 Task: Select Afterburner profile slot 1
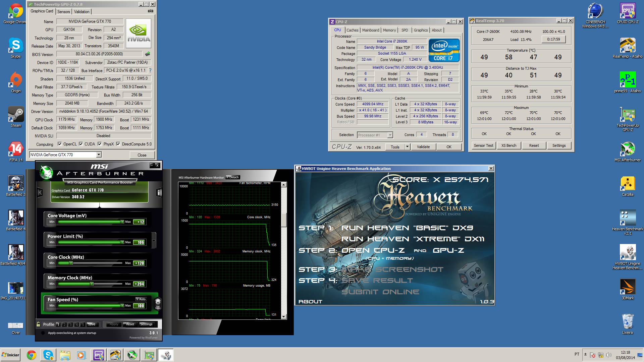(x=58, y=324)
